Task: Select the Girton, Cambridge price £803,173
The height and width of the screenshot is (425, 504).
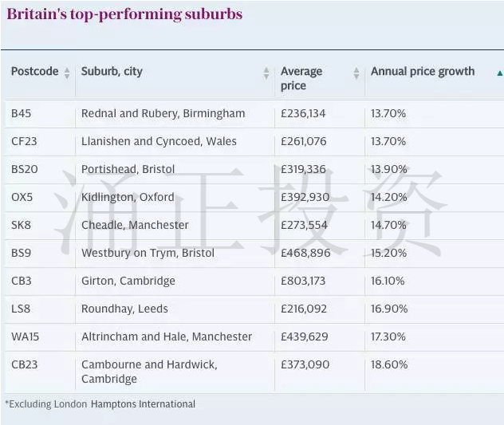Action: (303, 281)
